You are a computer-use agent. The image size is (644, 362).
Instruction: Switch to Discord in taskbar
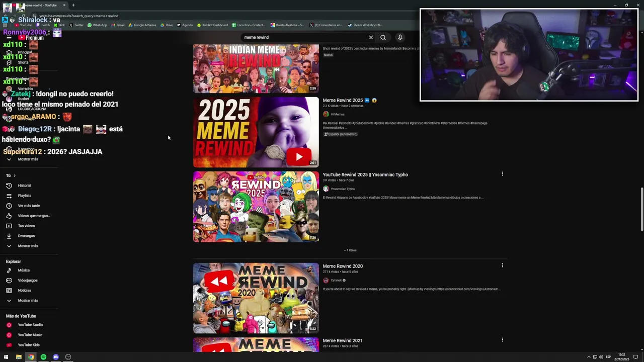(56, 357)
